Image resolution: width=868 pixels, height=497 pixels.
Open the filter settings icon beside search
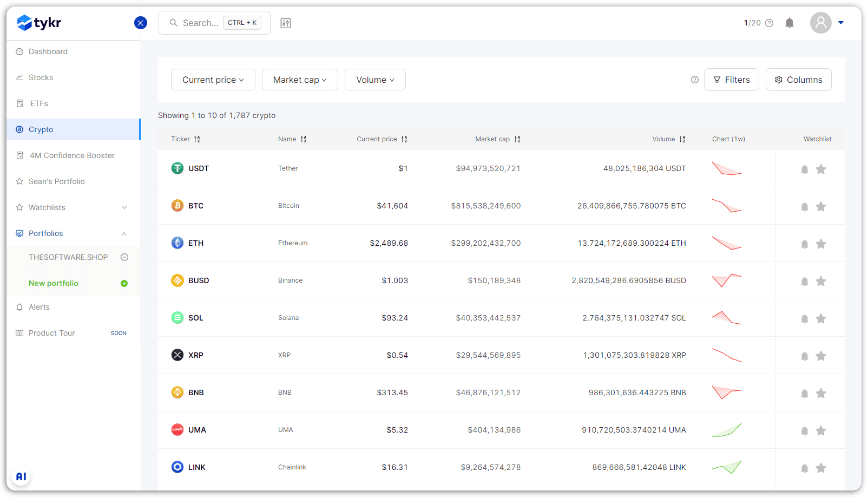coord(286,23)
